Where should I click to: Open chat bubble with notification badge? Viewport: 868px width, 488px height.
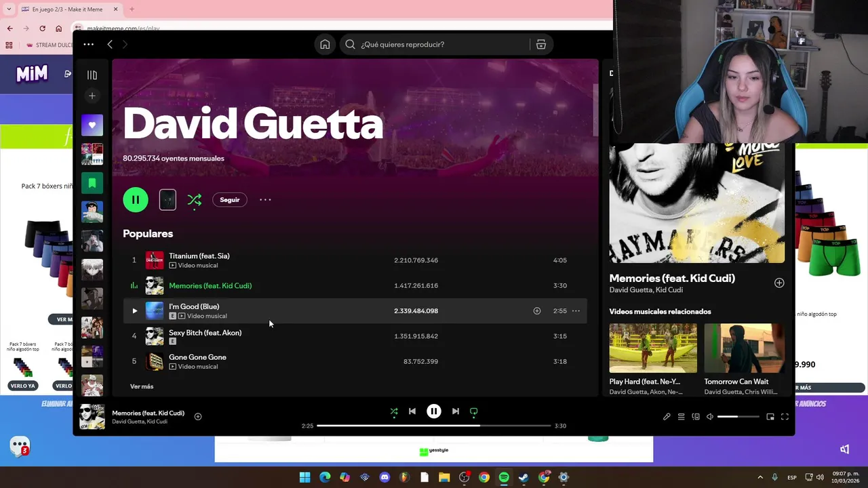pyautogui.click(x=20, y=447)
